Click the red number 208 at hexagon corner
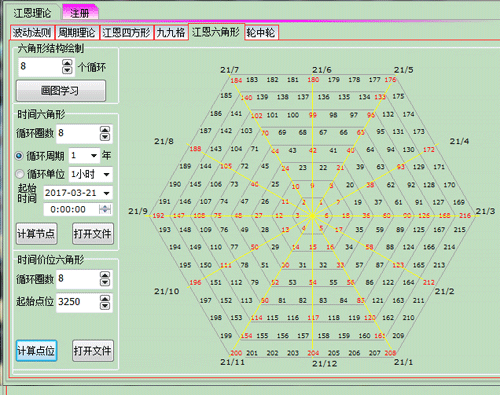This screenshot has height=395, width=500. [x=390, y=353]
